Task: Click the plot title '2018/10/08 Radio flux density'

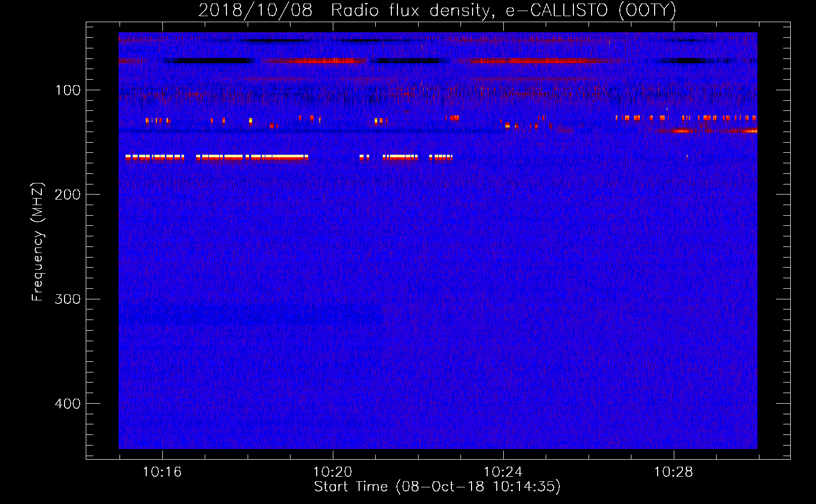Action: coord(437,11)
